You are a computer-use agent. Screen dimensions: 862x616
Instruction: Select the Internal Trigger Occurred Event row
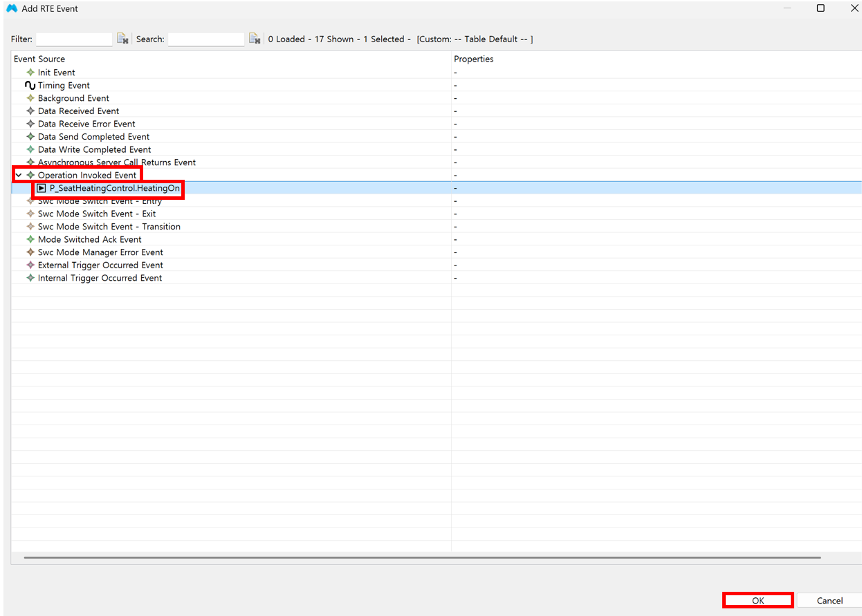(x=437, y=278)
